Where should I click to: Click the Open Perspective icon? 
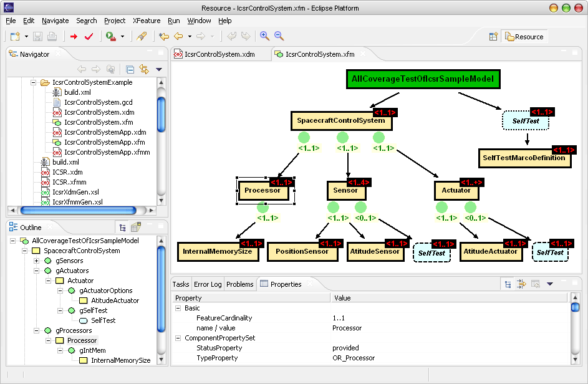tap(493, 37)
